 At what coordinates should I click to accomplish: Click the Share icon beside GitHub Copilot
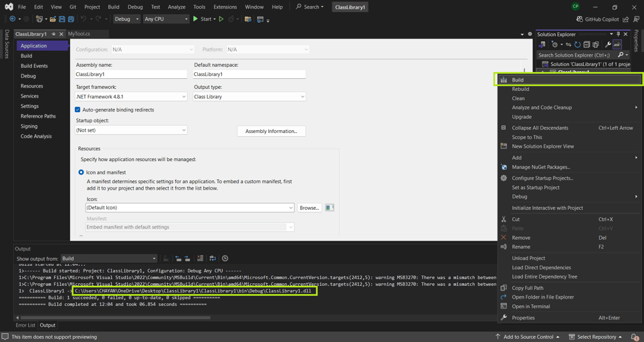click(x=625, y=19)
